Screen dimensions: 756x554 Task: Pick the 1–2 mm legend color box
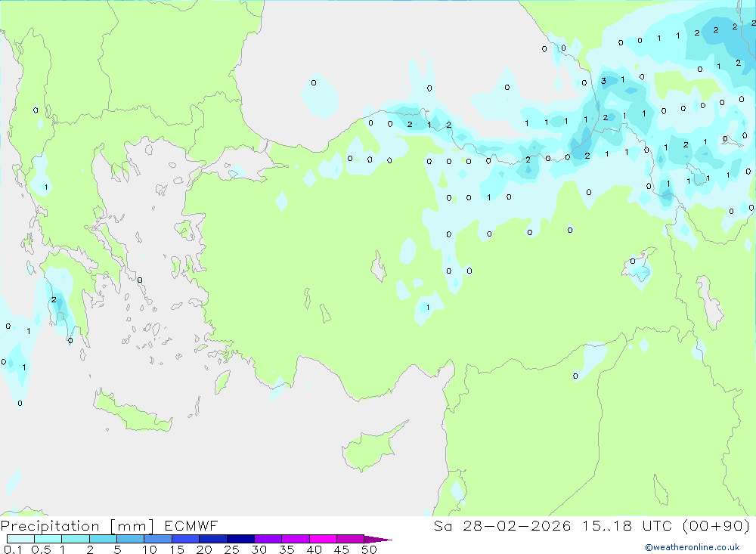point(76,539)
